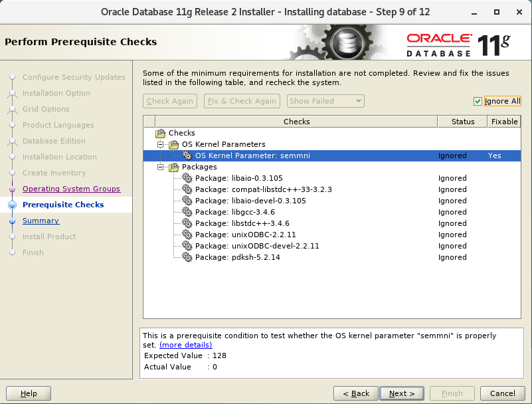Screen dimensions: 532x404
Task: Click gear icon for pdksh-5.2.14 package
Action: (x=187, y=257)
